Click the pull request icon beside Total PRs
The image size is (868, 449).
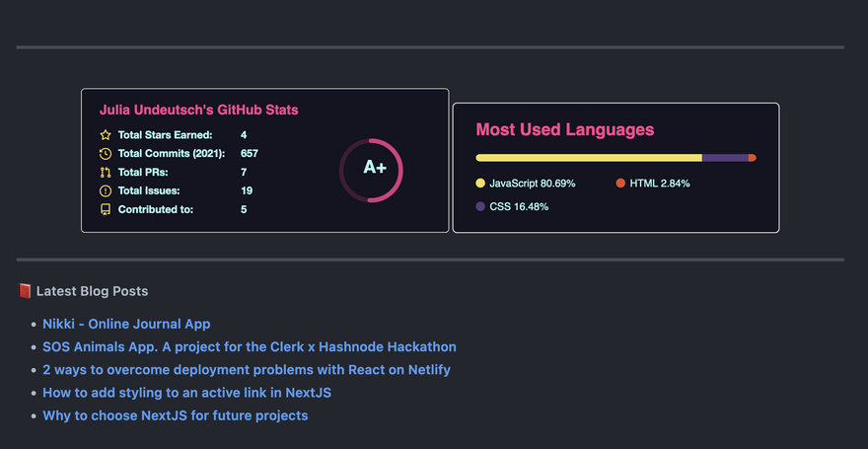pos(106,173)
